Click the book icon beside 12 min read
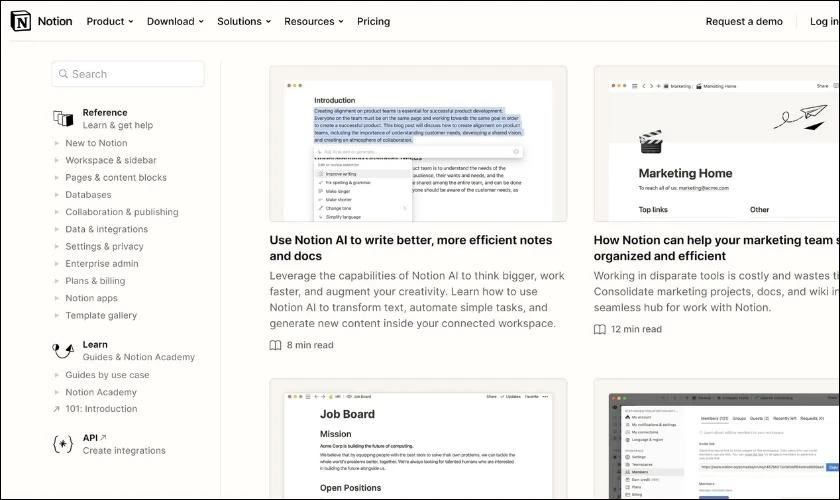This screenshot has height=500, width=840. tap(599, 329)
